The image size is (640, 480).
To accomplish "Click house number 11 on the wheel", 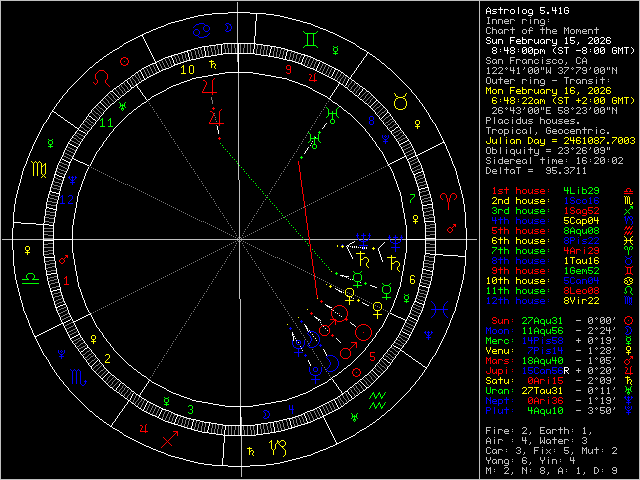I will (x=107, y=122).
